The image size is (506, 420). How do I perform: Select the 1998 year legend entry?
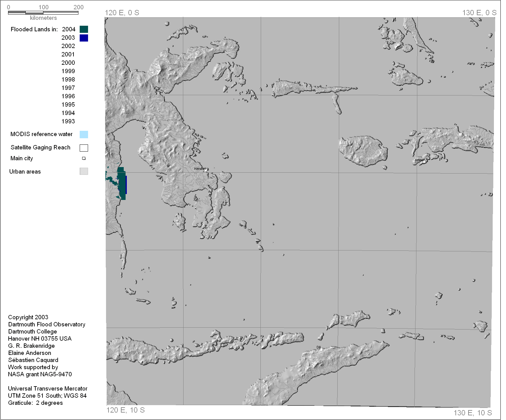pos(68,80)
